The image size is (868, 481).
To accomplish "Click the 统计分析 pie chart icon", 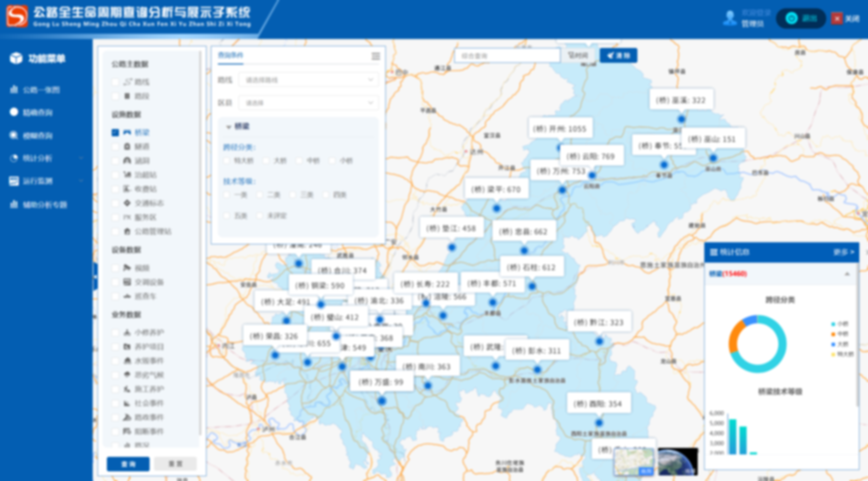I will click(14, 158).
